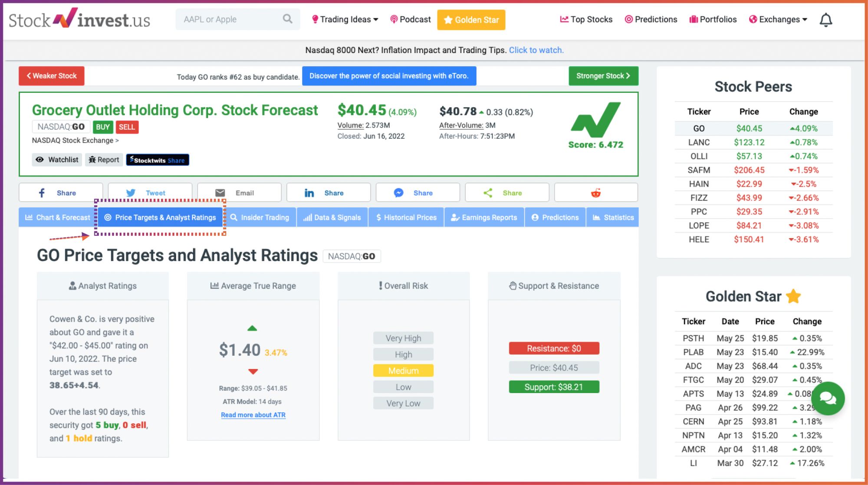
Task: Click the Predictions target icon in top navigation
Action: [x=628, y=19]
